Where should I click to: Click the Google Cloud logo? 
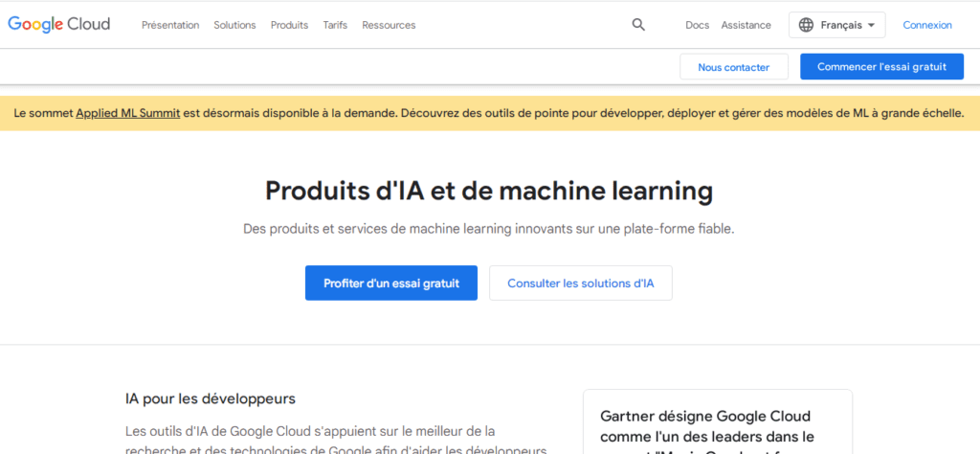58,24
